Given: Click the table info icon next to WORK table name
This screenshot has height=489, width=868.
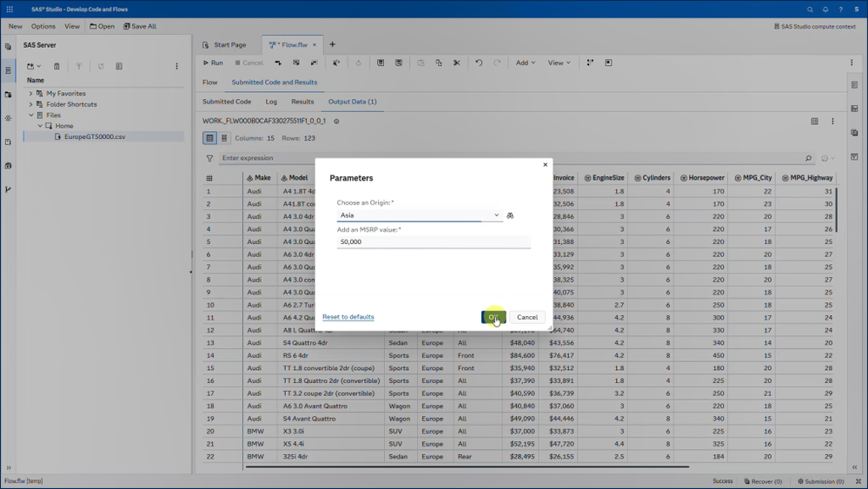Looking at the screenshot, I should pos(336,121).
